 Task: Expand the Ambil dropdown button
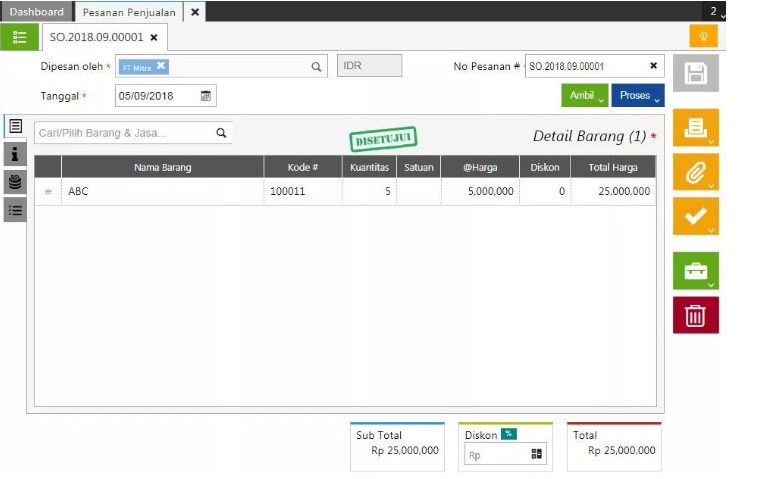coord(585,96)
